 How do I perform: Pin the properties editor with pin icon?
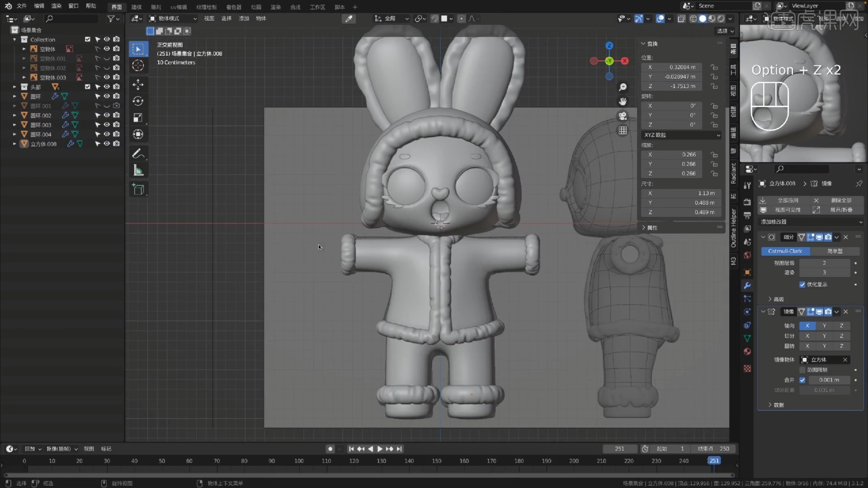click(859, 183)
